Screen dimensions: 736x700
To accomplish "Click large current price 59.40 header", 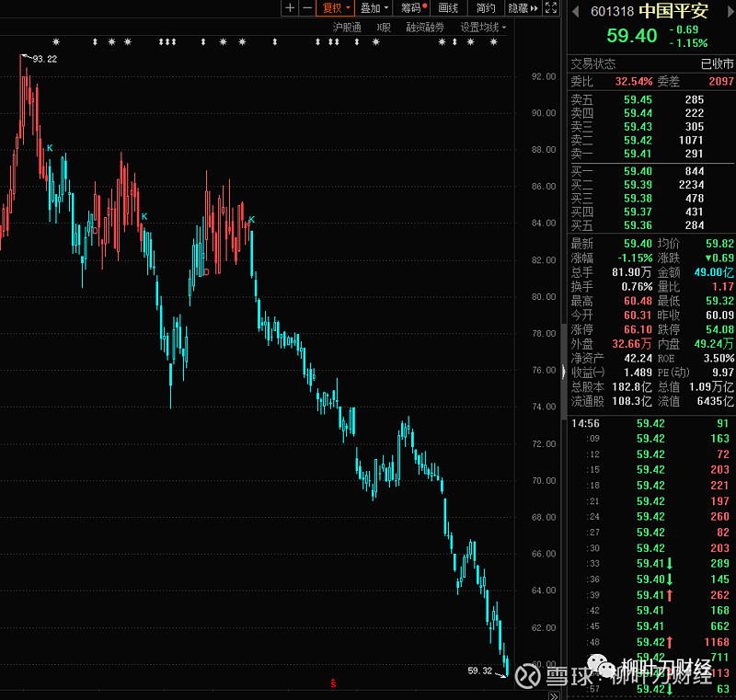I will click(x=632, y=36).
